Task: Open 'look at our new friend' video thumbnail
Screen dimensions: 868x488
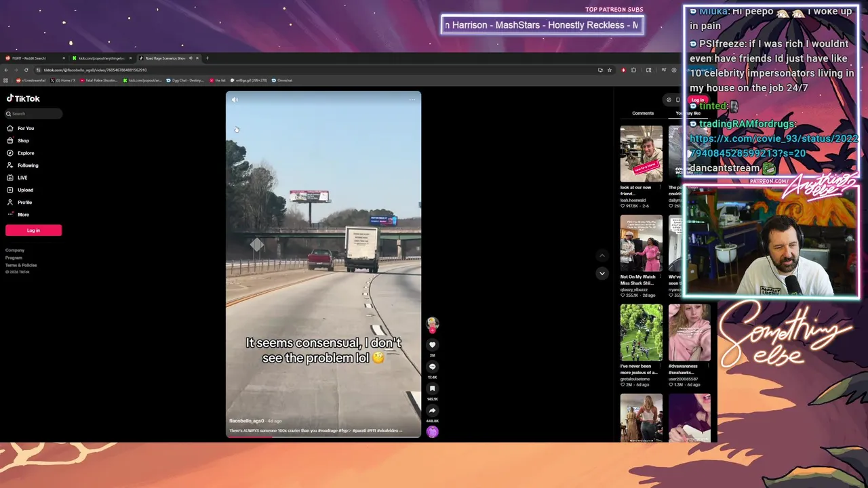Action: pyautogui.click(x=642, y=155)
